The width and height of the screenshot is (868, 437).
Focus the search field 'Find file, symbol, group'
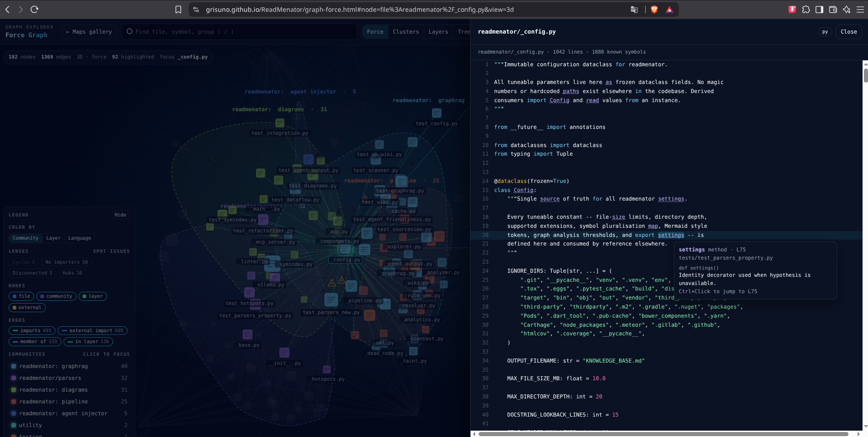pyautogui.click(x=240, y=32)
